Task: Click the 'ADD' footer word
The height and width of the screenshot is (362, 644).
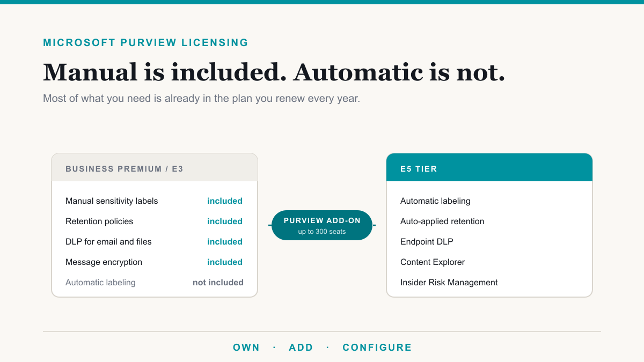Action: click(x=301, y=348)
